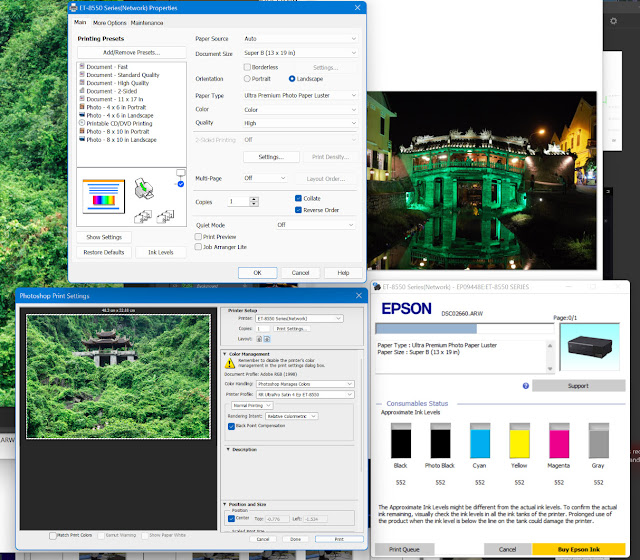The width and height of the screenshot is (640, 560).
Task: Choose Landscape orientation radio button
Action: [x=292, y=79]
